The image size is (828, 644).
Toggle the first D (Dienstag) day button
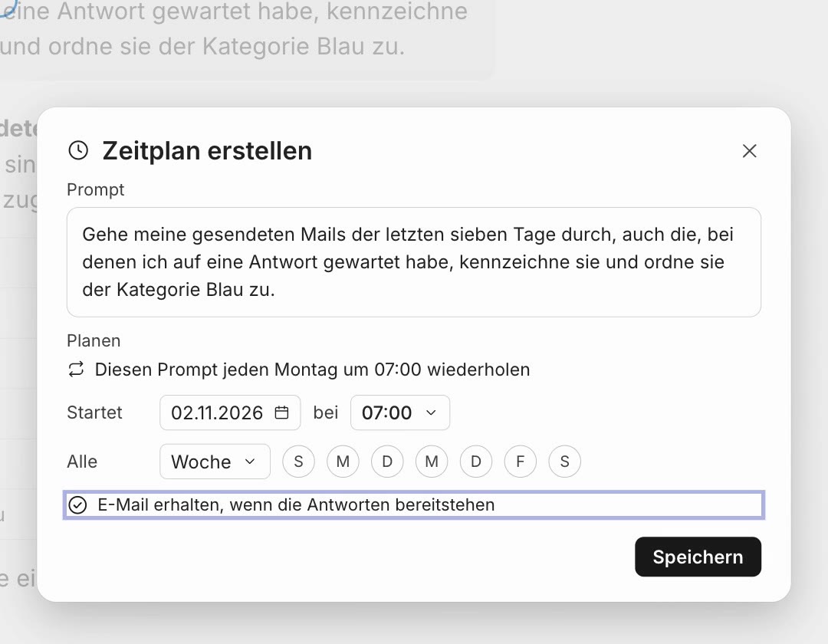tap(387, 462)
